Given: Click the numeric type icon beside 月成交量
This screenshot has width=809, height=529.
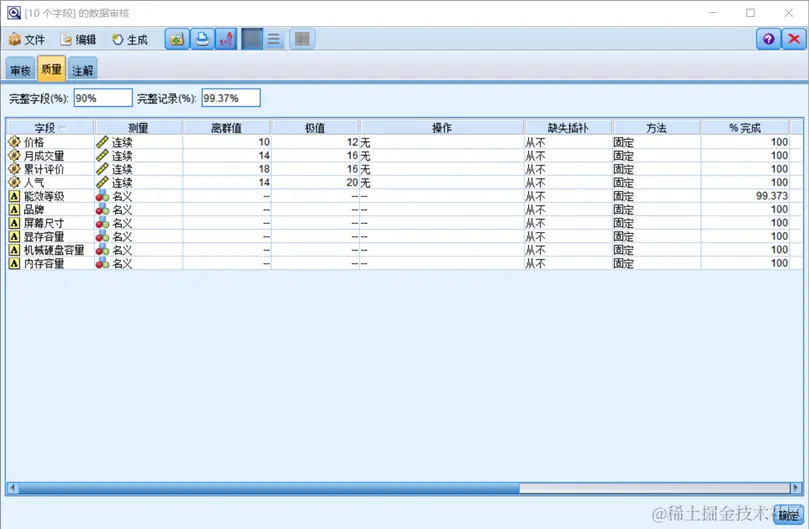Looking at the screenshot, I should pos(14,155).
